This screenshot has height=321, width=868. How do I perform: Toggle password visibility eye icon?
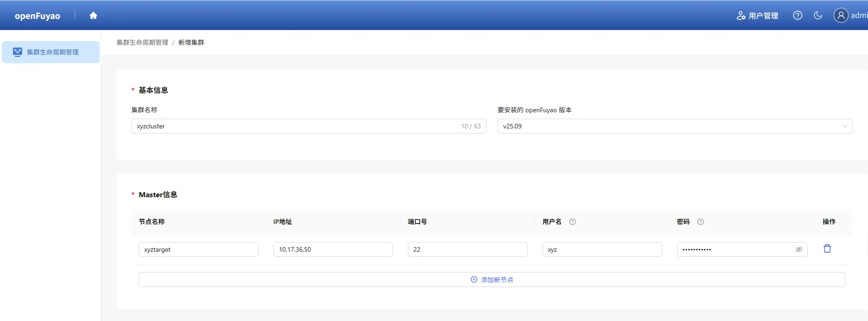click(x=799, y=249)
